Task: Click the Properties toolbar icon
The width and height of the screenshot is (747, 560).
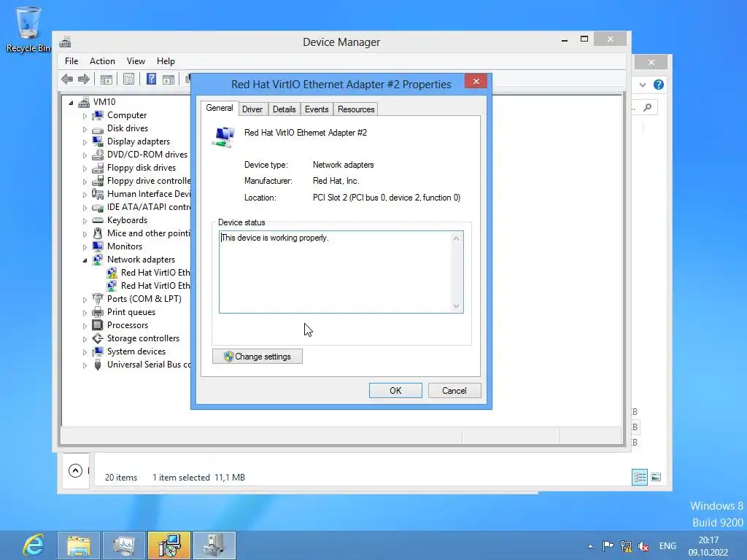Action: point(128,79)
